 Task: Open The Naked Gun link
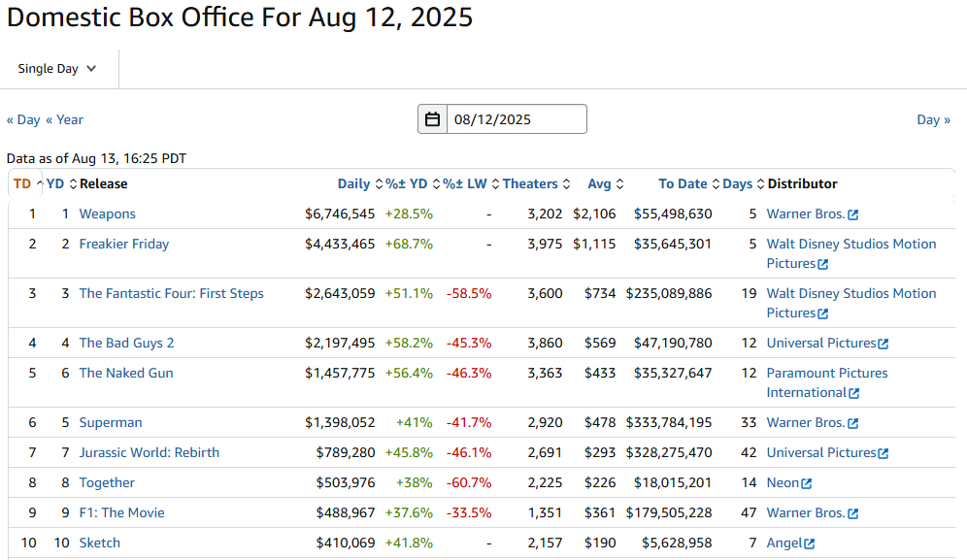(x=126, y=373)
